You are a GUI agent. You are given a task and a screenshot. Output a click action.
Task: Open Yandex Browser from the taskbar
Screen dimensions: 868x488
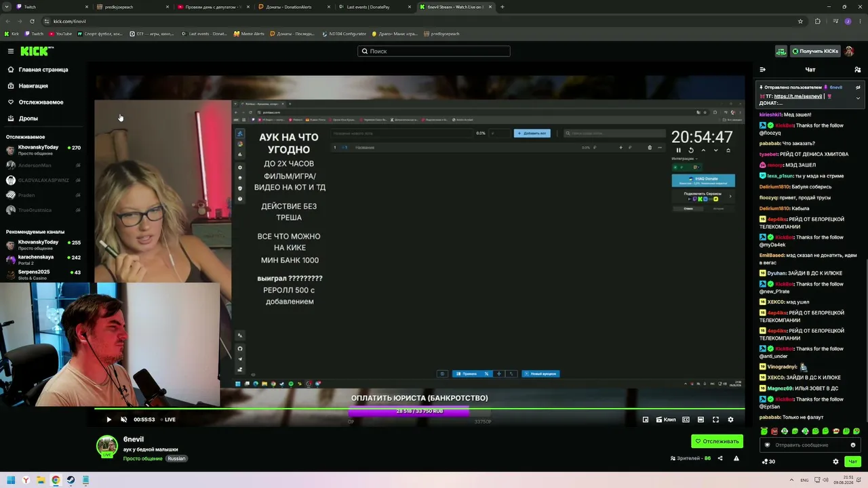(26, 480)
